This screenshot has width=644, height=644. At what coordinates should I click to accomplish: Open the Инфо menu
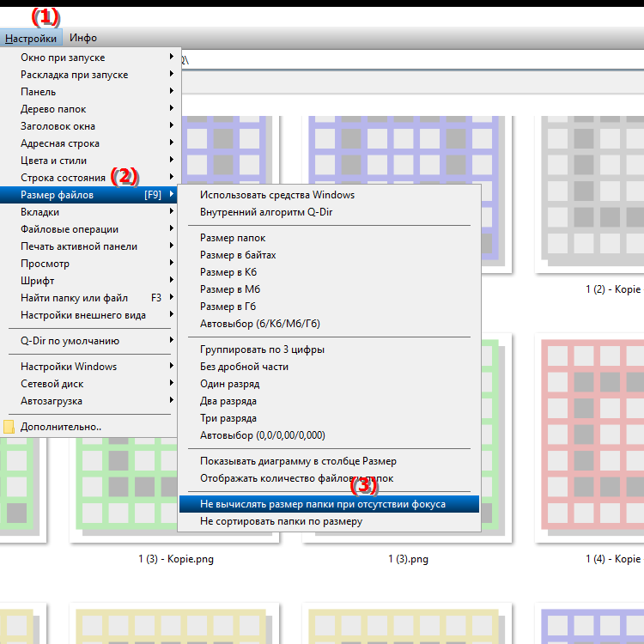pos(83,38)
